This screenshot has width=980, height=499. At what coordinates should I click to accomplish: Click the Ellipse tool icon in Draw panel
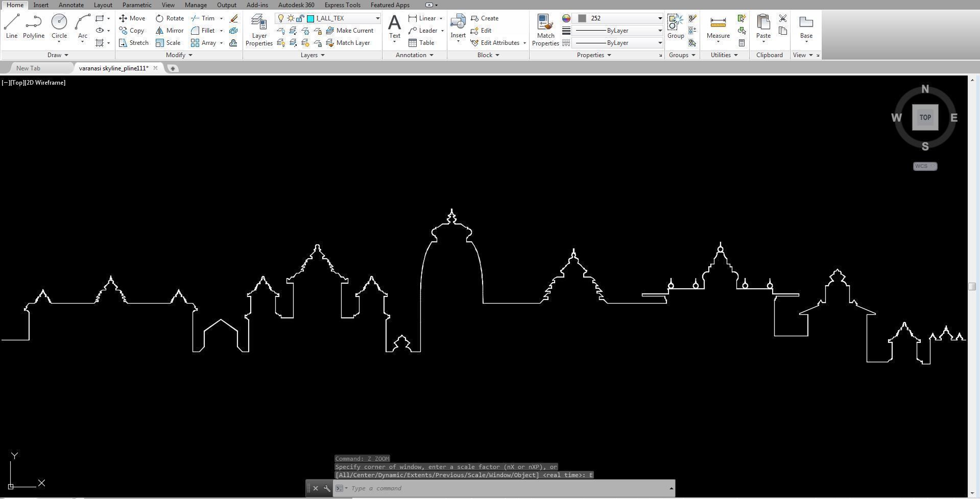pyautogui.click(x=100, y=31)
